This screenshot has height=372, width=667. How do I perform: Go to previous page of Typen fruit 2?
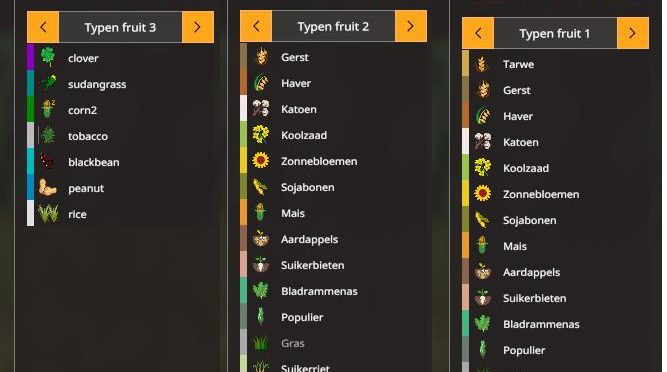pyautogui.click(x=256, y=26)
